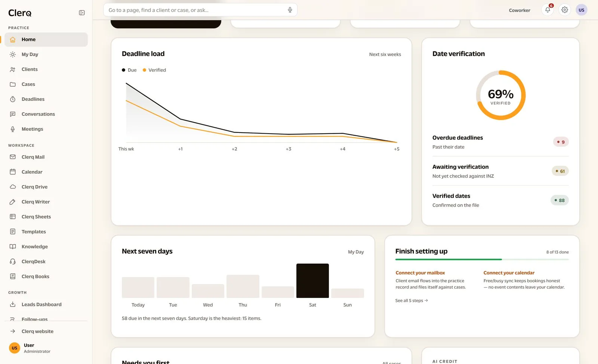Click the My Day sun icon
598x364 pixels.
click(13, 55)
